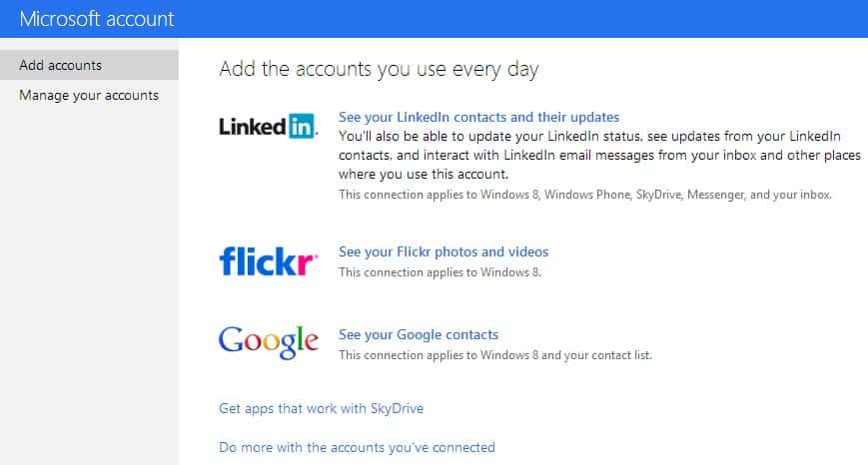Connect via See your Google contacts link
The width and height of the screenshot is (868, 465).
tap(418, 334)
